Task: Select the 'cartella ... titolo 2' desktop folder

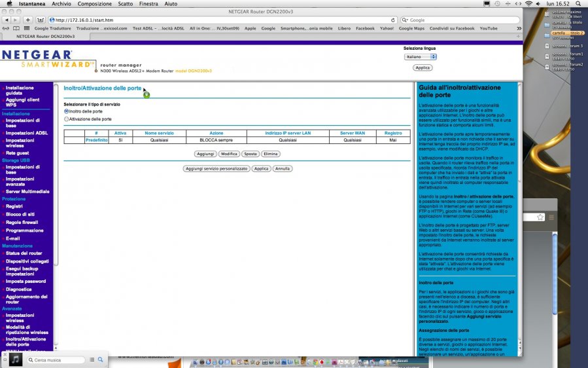Action: coord(567,33)
